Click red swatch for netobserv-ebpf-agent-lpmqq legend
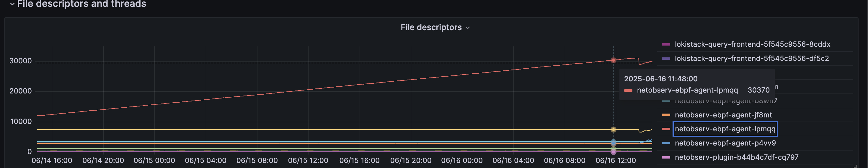This screenshot has height=168, width=868. [x=666, y=129]
